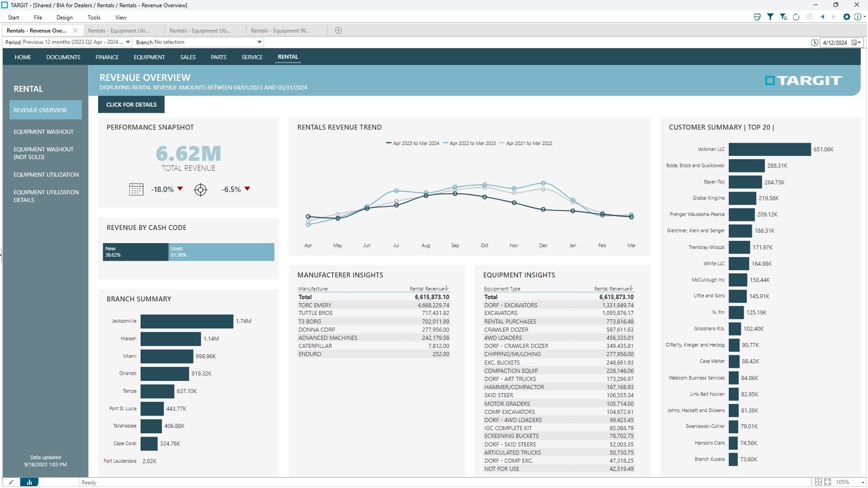Switch to view mode bar chart icon

pyautogui.click(x=29, y=482)
